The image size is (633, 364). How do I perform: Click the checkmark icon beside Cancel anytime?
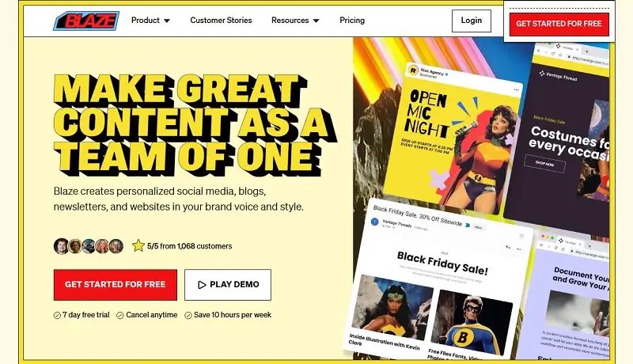pos(120,315)
